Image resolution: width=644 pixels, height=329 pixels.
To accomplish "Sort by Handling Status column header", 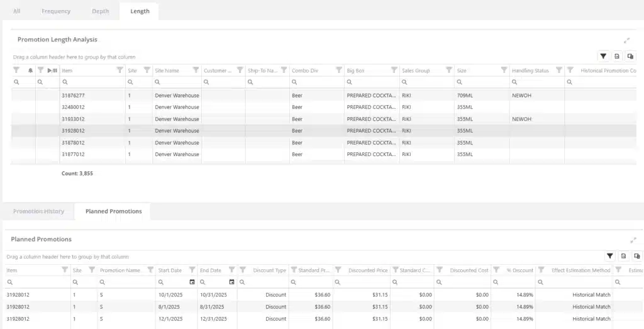I will click(x=530, y=70).
